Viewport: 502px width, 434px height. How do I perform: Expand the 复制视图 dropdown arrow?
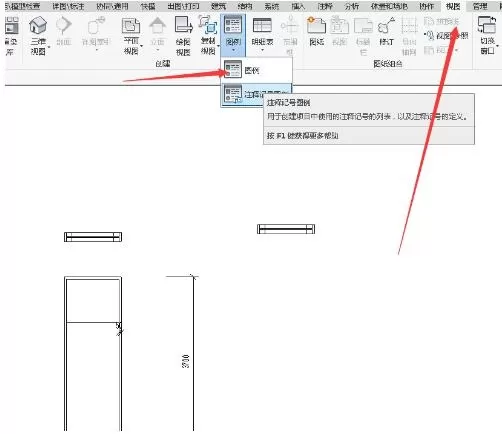pos(218,46)
